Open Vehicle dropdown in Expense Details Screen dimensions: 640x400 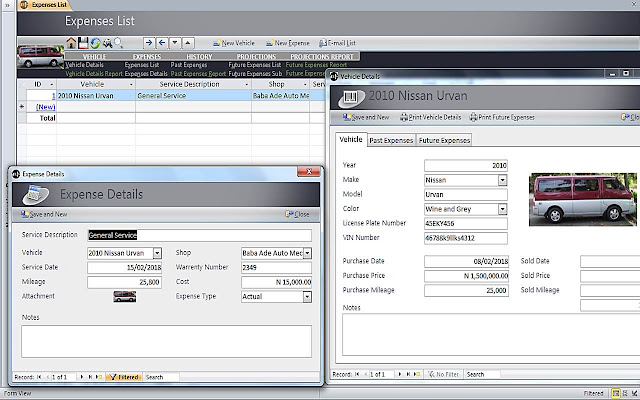coord(157,253)
